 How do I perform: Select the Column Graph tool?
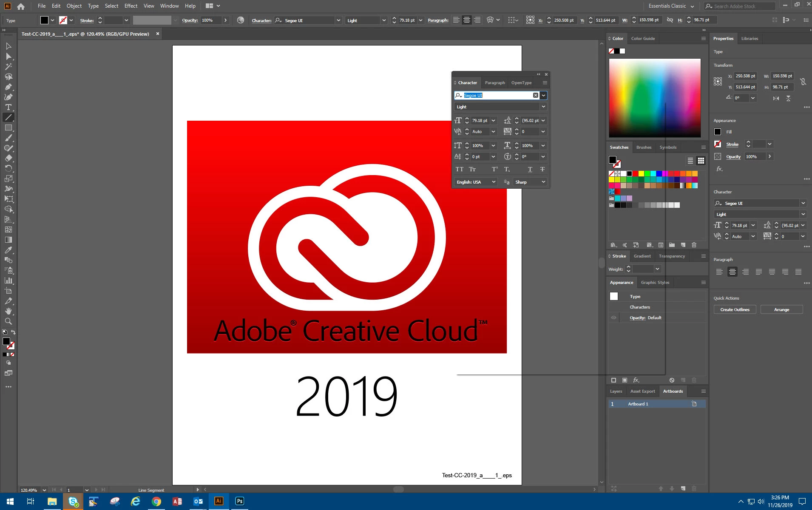(x=9, y=280)
